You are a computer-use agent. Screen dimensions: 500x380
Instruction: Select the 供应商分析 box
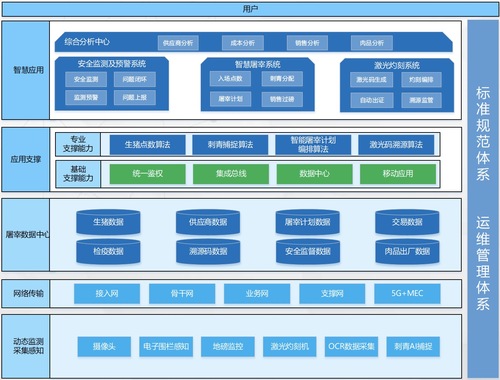pos(178,43)
